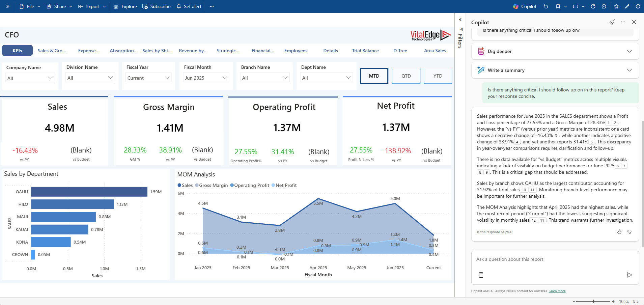The width and height of the screenshot is (644, 305).
Task: Click the bookmark icon near the top right
Action: pos(557,6)
